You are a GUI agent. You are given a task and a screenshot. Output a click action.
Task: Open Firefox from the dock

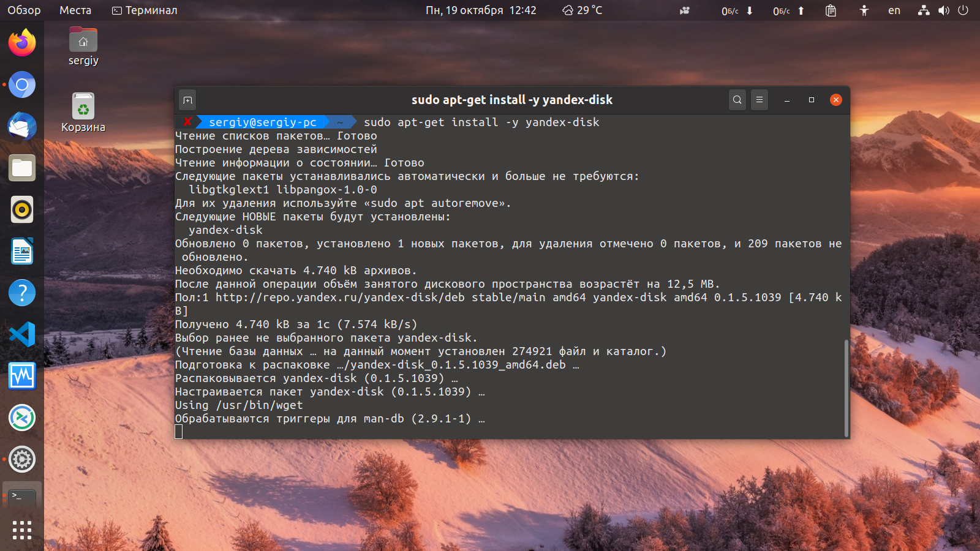click(x=22, y=43)
